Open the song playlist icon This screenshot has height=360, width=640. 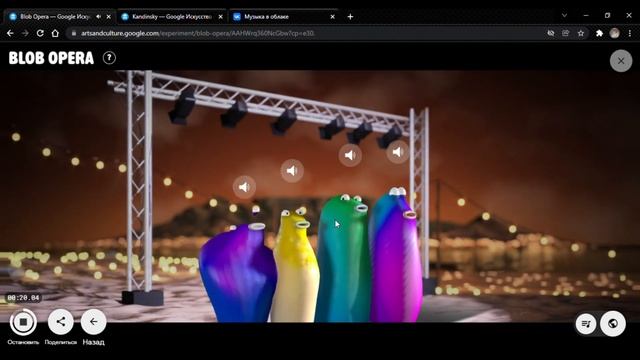(586, 324)
